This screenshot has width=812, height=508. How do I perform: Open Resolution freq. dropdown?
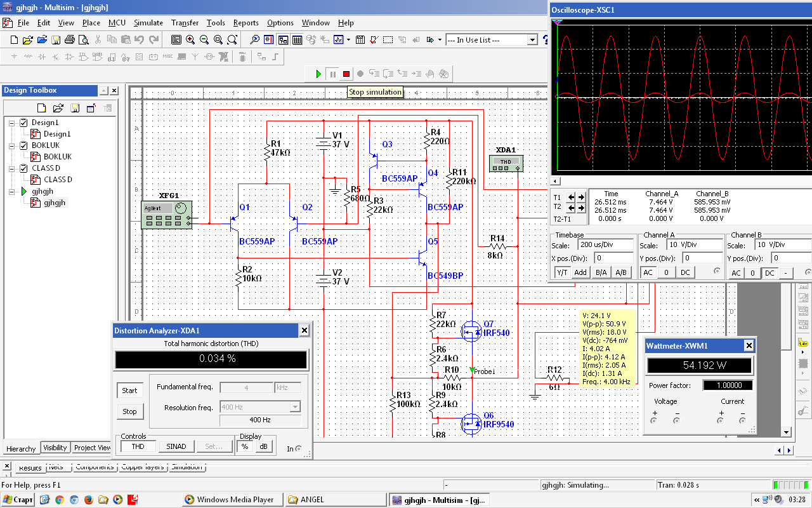point(294,407)
